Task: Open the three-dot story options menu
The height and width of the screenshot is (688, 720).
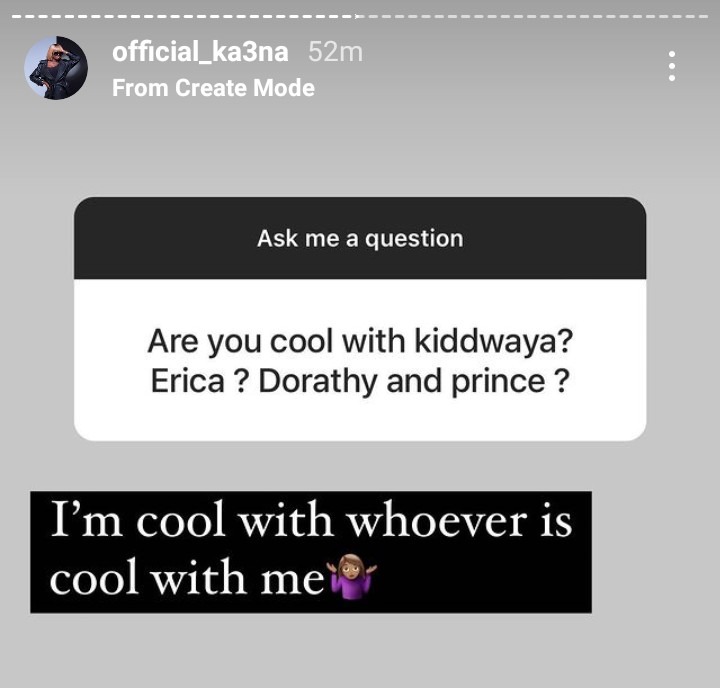Action: click(x=672, y=66)
